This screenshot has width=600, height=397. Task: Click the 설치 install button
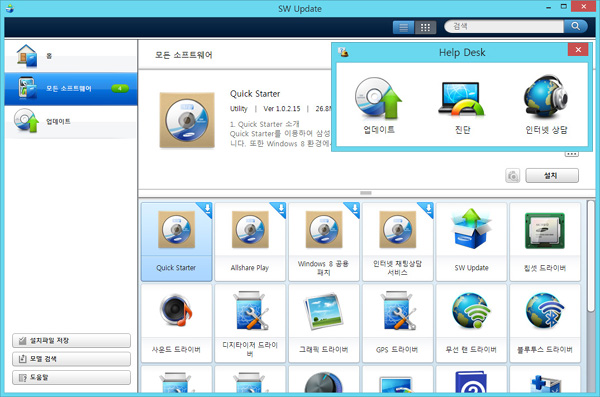point(552,176)
